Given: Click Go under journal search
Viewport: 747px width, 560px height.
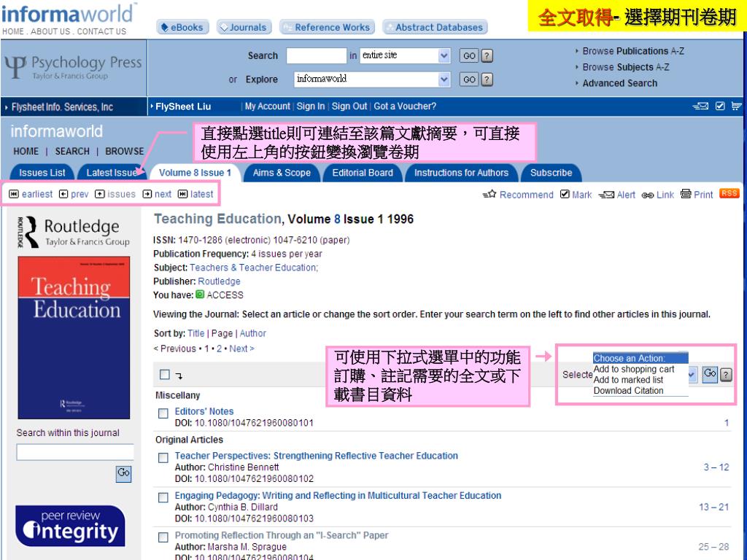Looking at the screenshot, I should tap(123, 473).
